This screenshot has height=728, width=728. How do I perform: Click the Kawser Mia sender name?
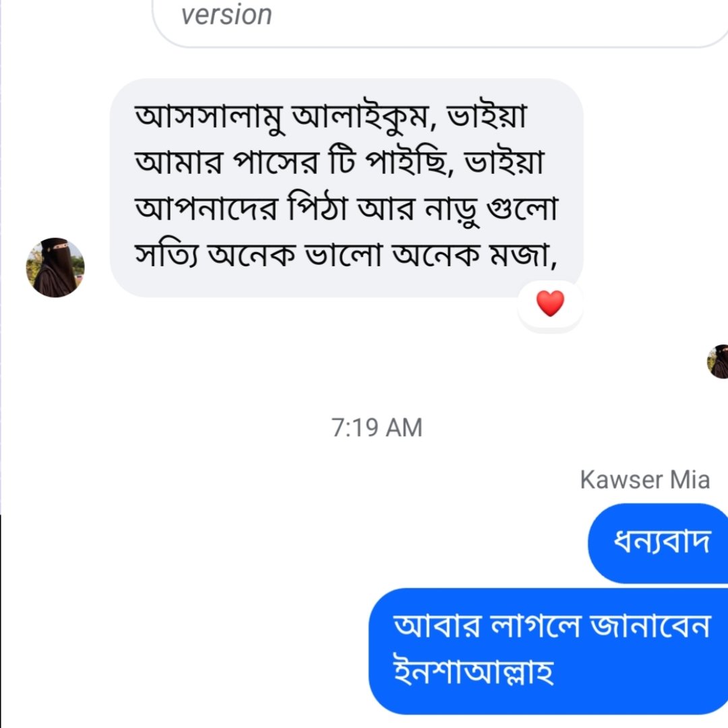tap(645, 480)
